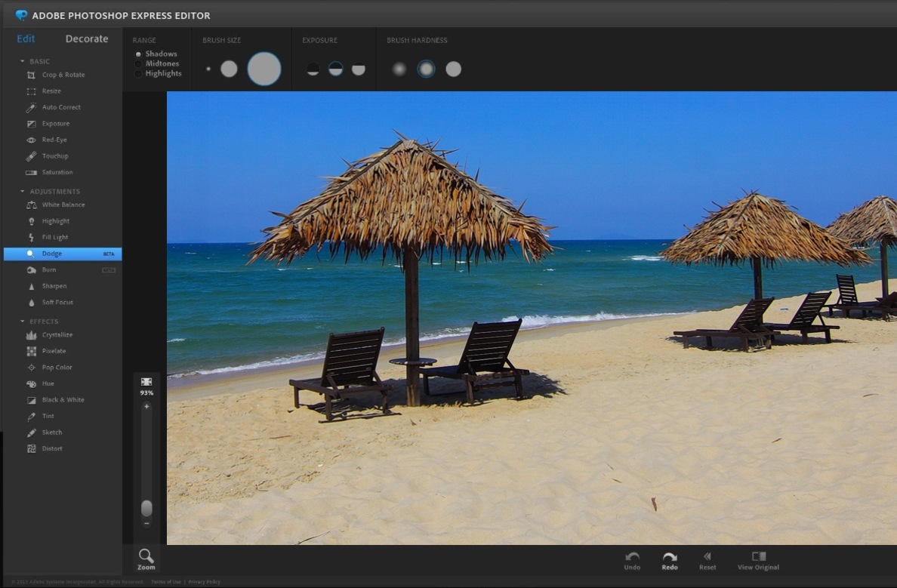Choose the Touchup bandage tool
Screen dimensions: 897x588
coord(32,156)
